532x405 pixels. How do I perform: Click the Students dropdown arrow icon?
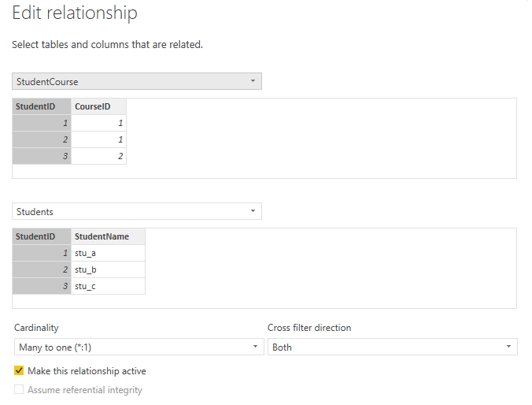click(253, 211)
